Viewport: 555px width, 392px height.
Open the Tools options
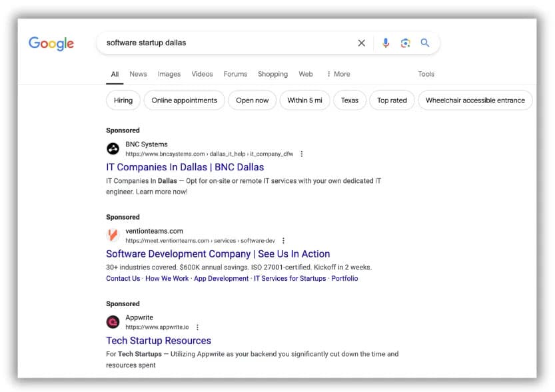point(426,74)
